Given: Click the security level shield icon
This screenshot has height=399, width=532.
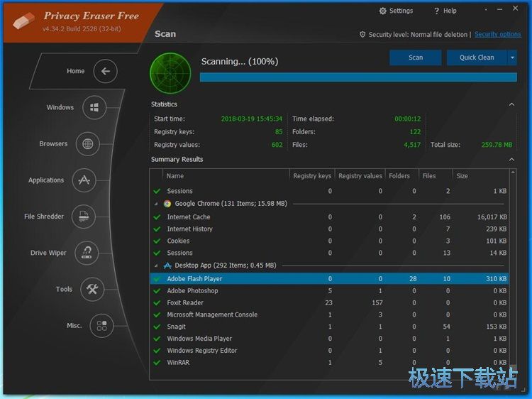Looking at the screenshot, I should tap(362, 34).
